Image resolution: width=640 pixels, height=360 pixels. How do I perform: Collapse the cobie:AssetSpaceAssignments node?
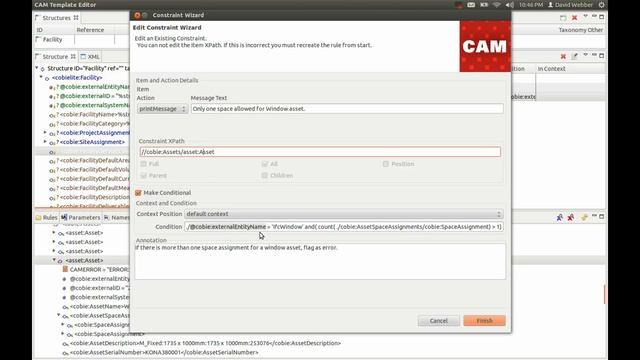59,315
